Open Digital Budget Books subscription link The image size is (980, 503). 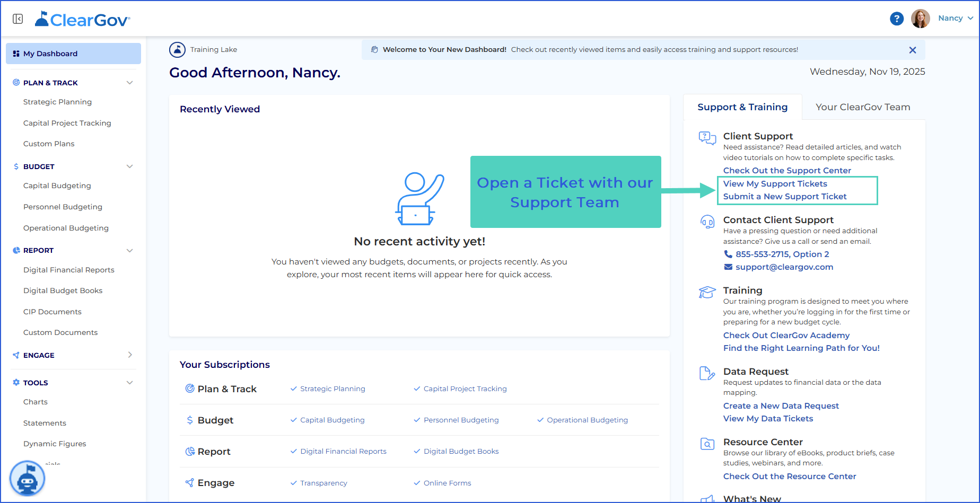tap(461, 451)
